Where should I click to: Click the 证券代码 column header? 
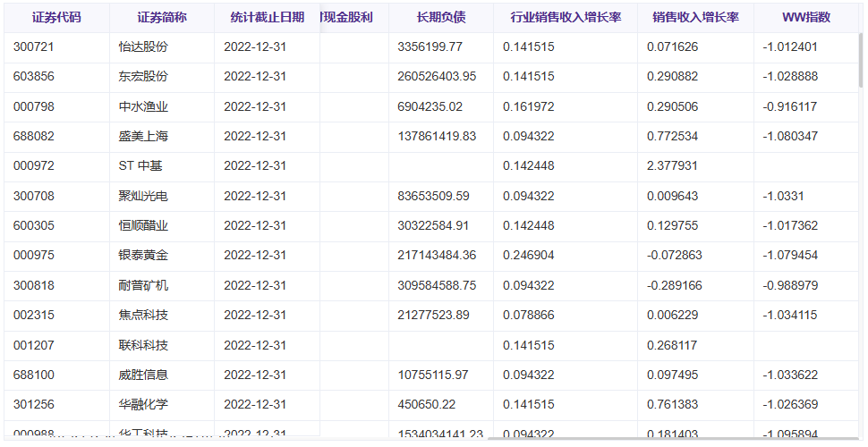tap(56, 17)
